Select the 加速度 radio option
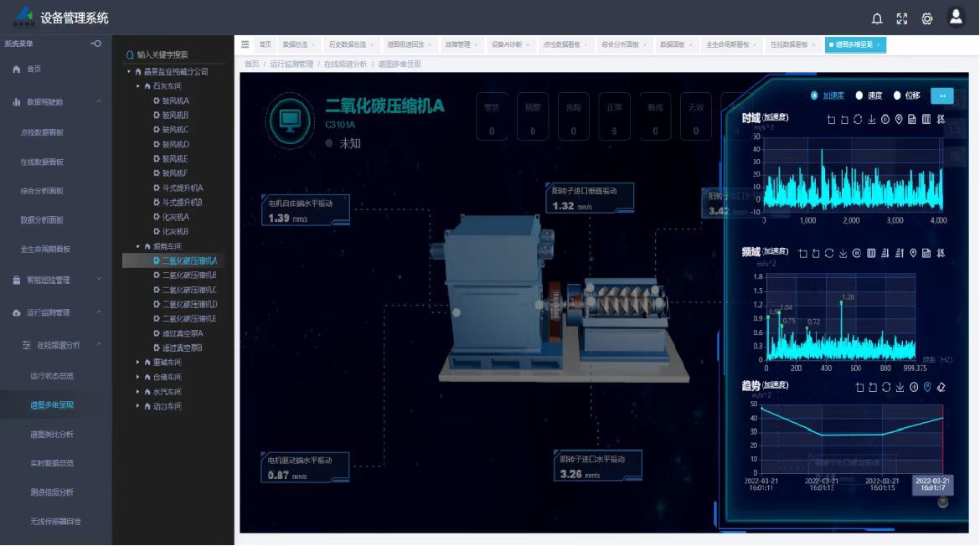 tap(814, 95)
